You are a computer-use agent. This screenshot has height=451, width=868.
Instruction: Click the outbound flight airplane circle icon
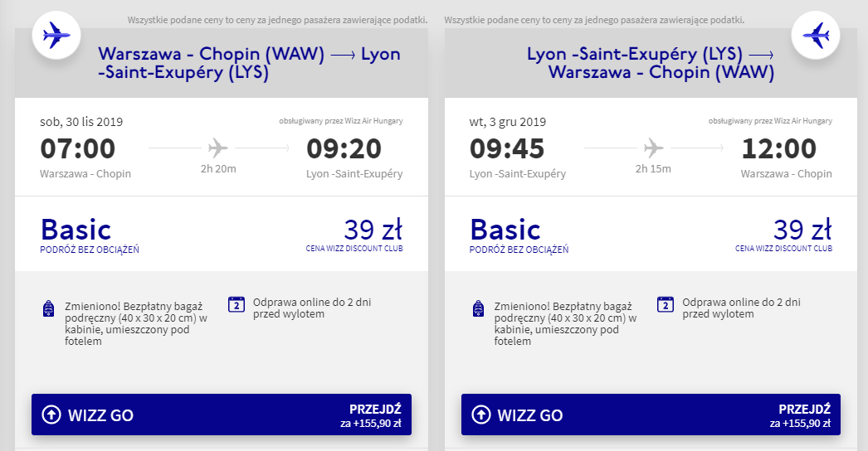[x=56, y=36]
